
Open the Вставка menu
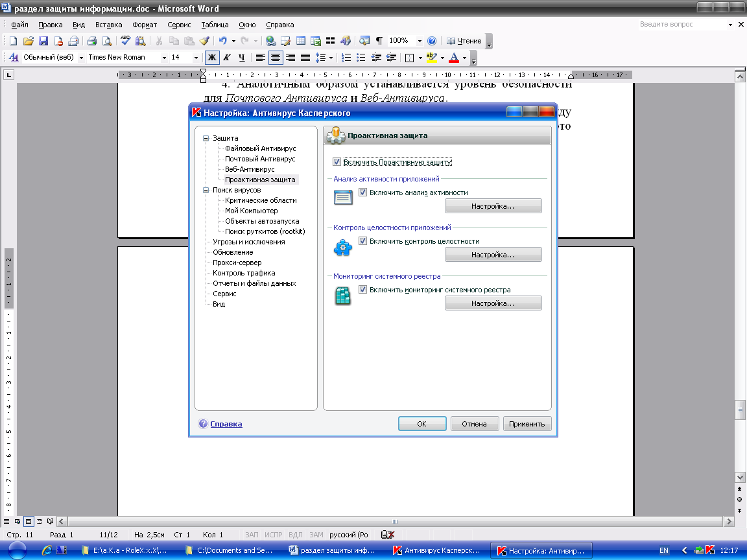coord(109,25)
